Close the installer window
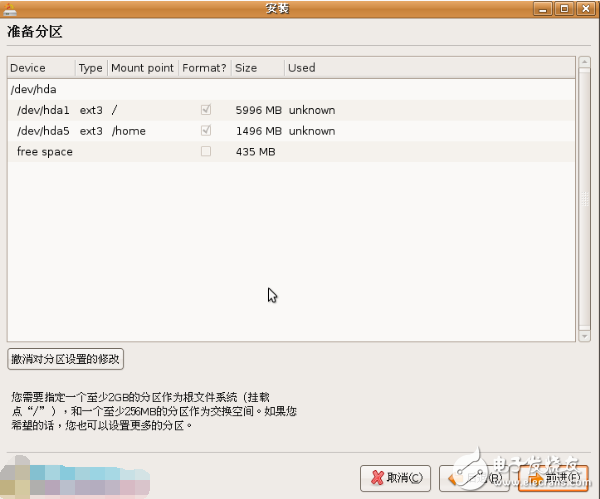 point(586,9)
